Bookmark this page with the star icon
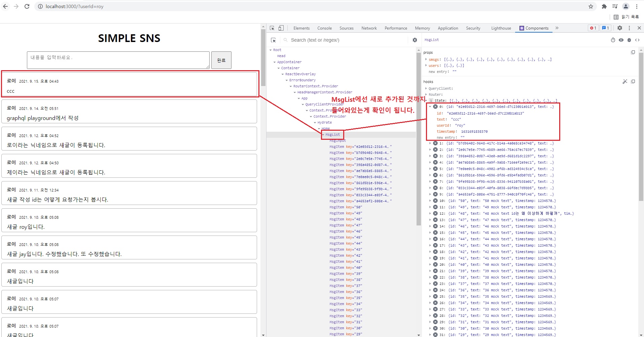Viewport: 644px width, 337px height. click(591, 6)
